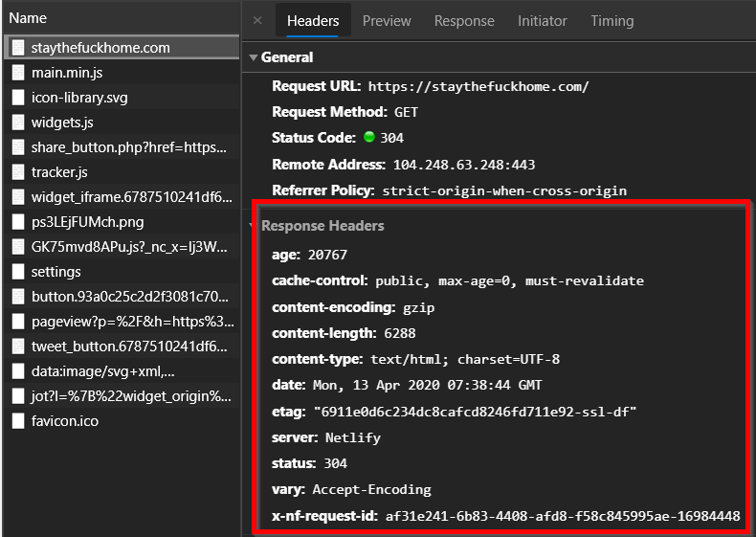Collapse the Response Headers section
Viewport: 756px width, 537px height.
click(x=254, y=226)
